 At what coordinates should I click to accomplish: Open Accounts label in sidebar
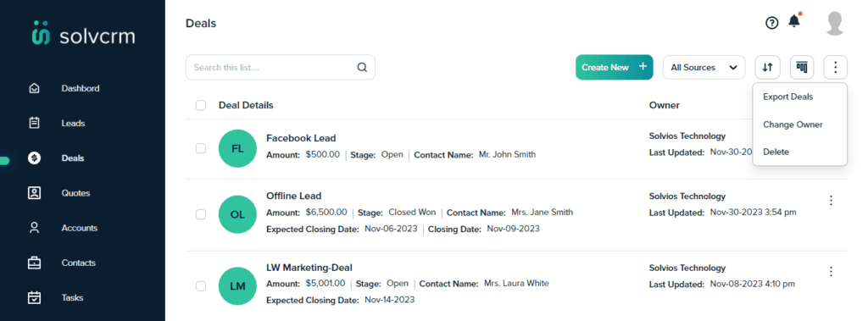79,228
